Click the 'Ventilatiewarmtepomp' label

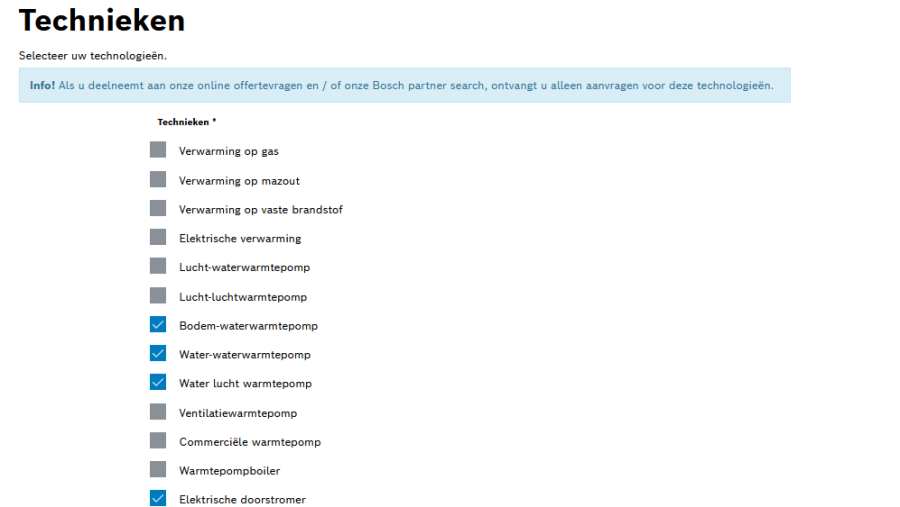pyautogui.click(x=238, y=413)
